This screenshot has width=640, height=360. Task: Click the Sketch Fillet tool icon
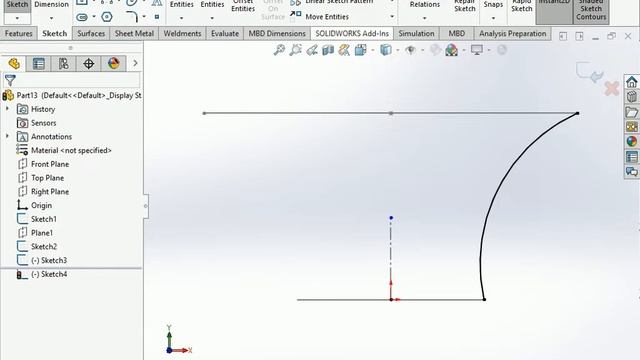(132, 17)
